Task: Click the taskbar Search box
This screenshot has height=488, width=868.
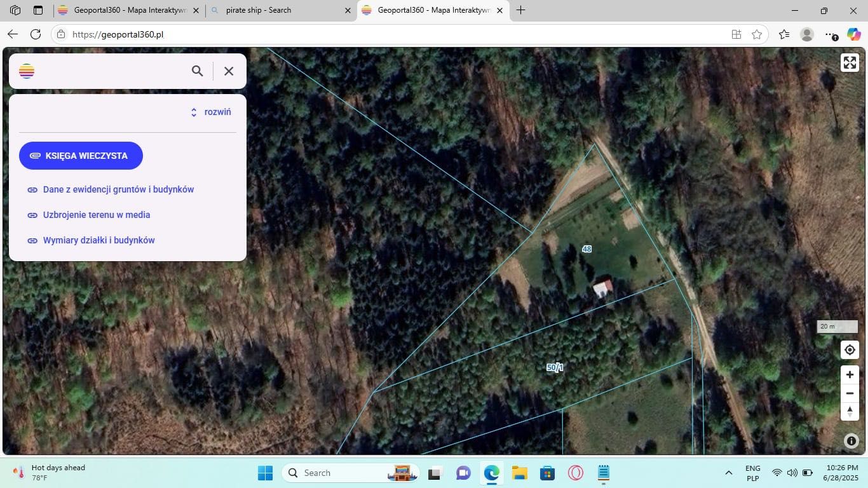Action: 351,473
